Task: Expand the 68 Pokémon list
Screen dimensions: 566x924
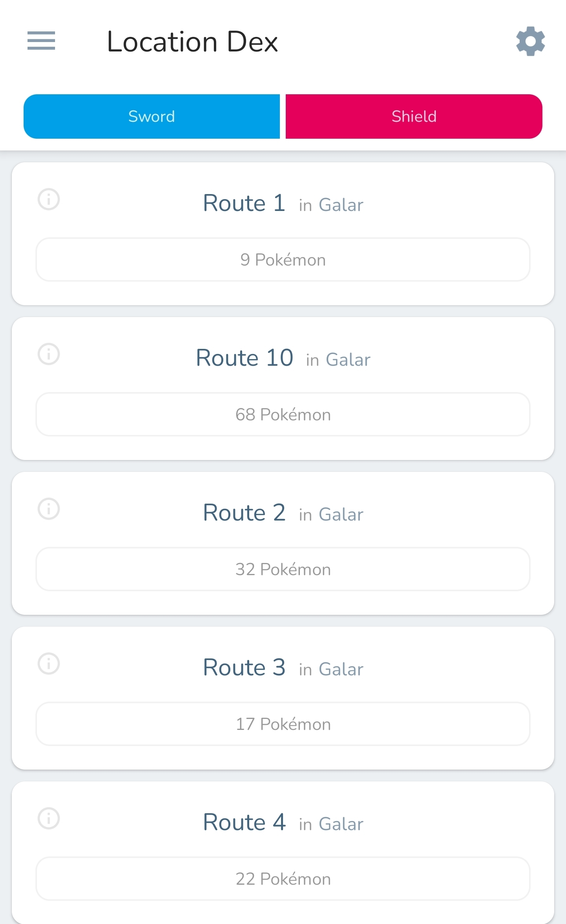Action: click(x=283, y=414)
